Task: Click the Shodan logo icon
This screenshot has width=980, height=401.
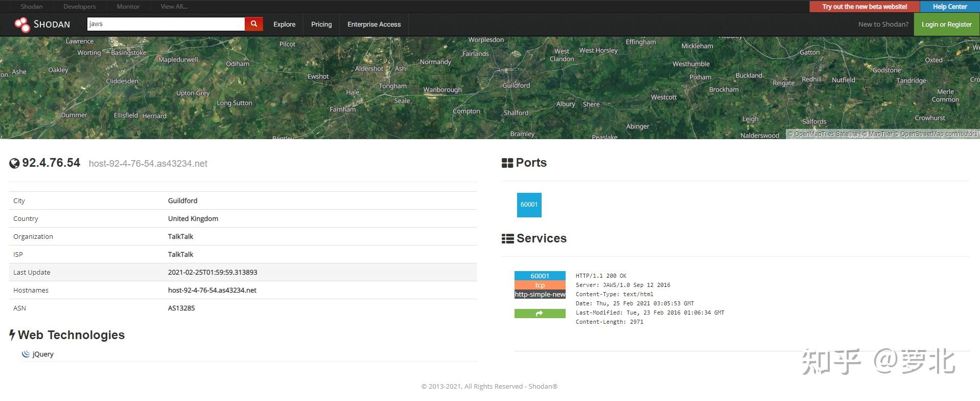Action: (x=22, y=24)
